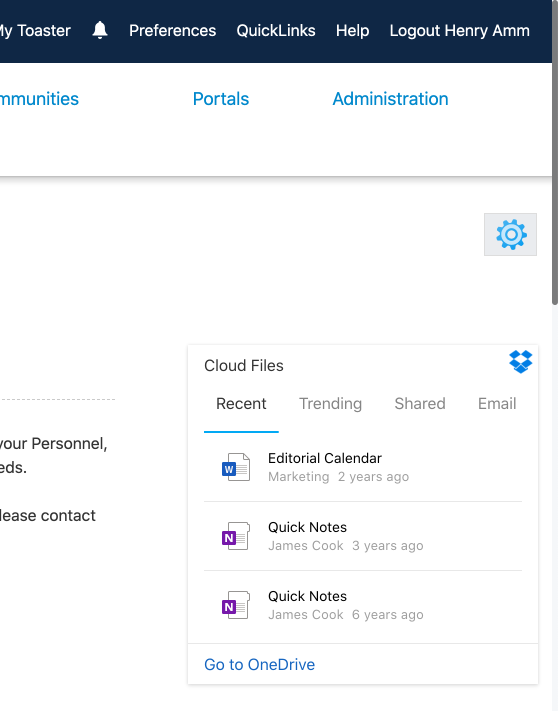Click the vertical page scrollbar
The width and height of the screenshot is (558, 711).
tap(555, 152)
